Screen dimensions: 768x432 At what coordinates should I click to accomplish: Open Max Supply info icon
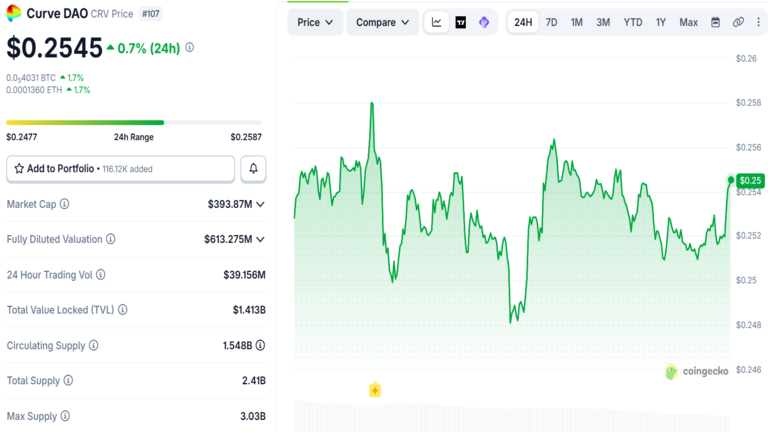[65, 416]
